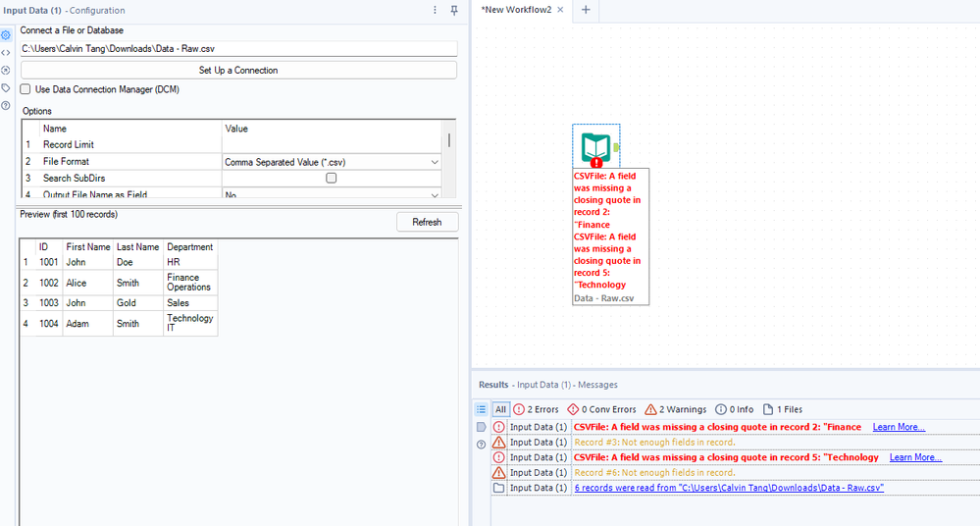Click the Data - Raw.csv annotation on canvas
This screenshot has height=526, width=980.
(603, 298)
